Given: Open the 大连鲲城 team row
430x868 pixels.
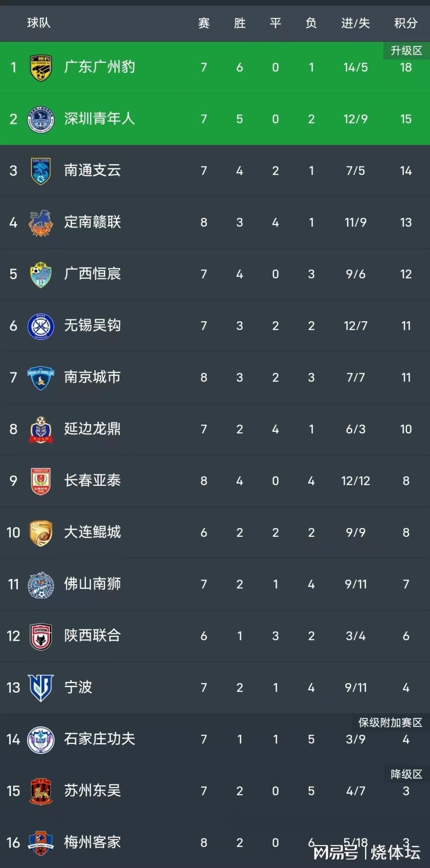Looking at the screenshot, I should click(215, 532).
